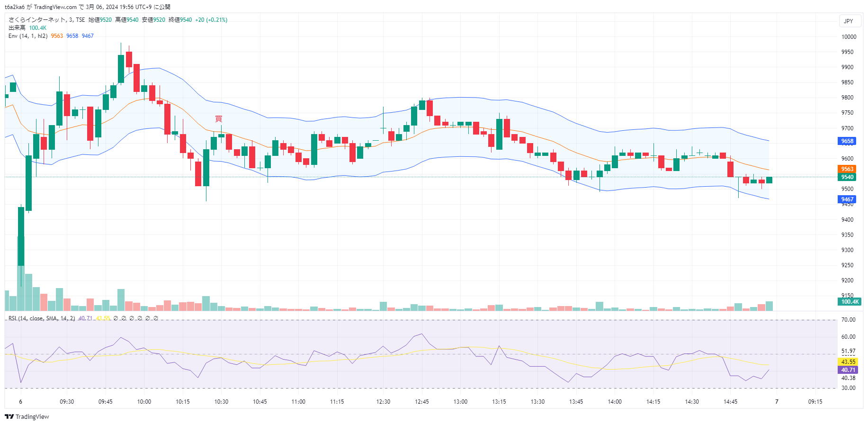Click the yellow 43.55 RSI average tag
868x425 pixels.
848,362
